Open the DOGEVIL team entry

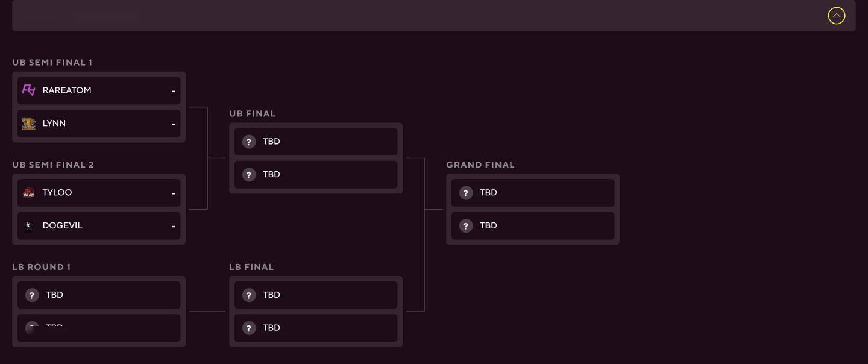(99, 226)
